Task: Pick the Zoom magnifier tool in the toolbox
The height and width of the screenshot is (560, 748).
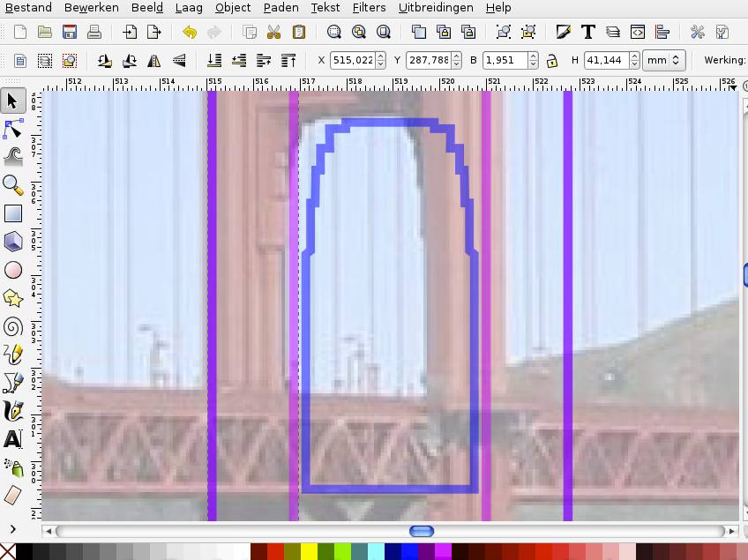Action: pyautogui.click(x=13, y=185)
